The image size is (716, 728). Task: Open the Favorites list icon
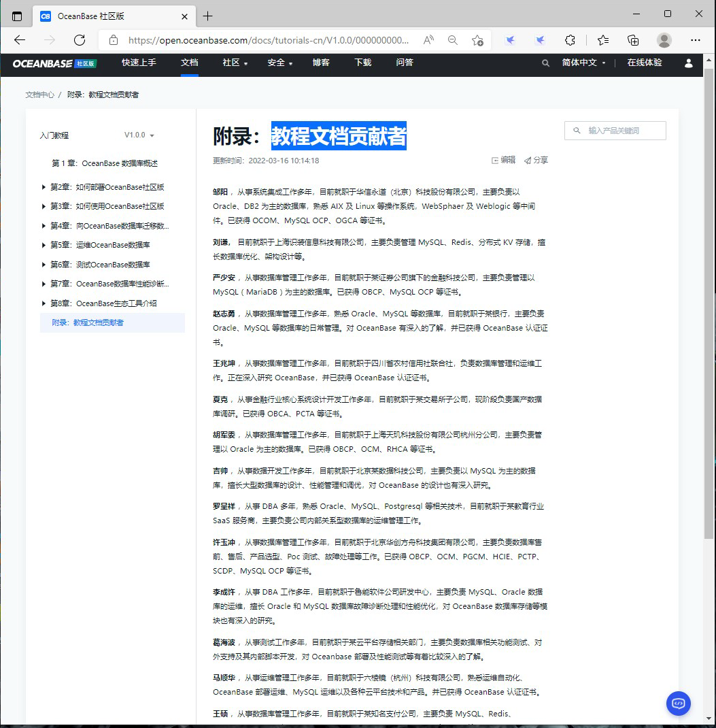tap(602, 40)
